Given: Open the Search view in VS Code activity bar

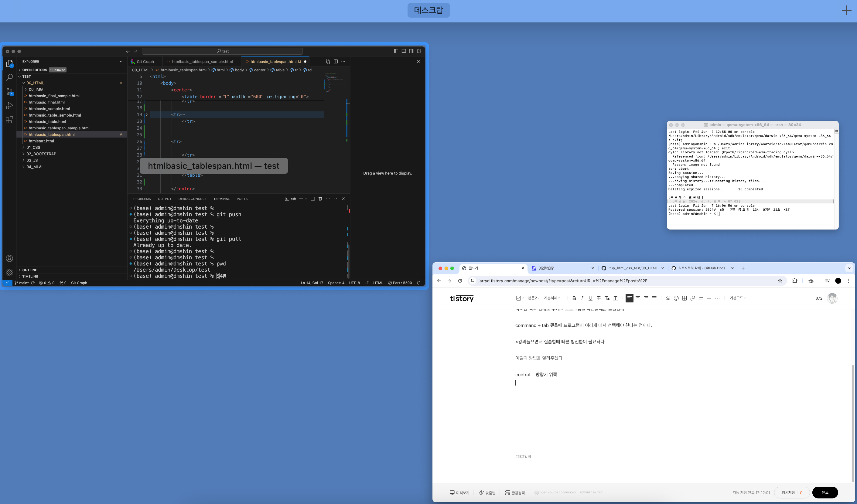Looking at the screenshot, I should click(9, 77).
